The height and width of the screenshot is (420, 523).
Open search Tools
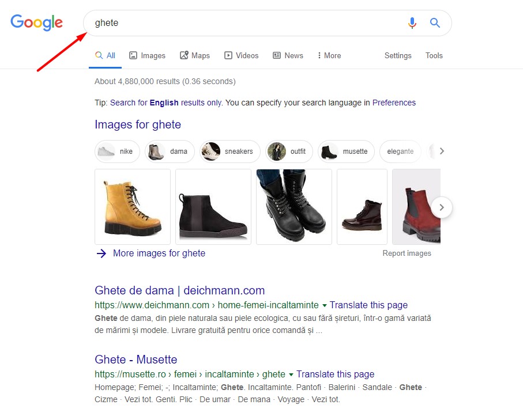434,56
